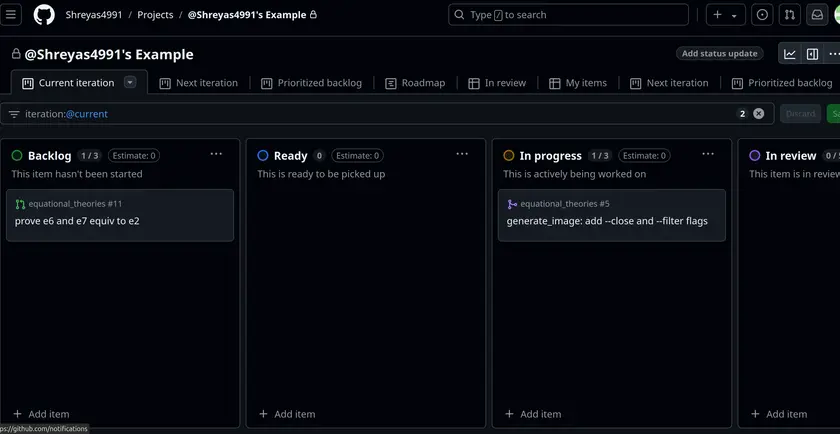Screen dimensions: 840x434
Task: Add item in the Ready column
Action: (x=287, y=414)
